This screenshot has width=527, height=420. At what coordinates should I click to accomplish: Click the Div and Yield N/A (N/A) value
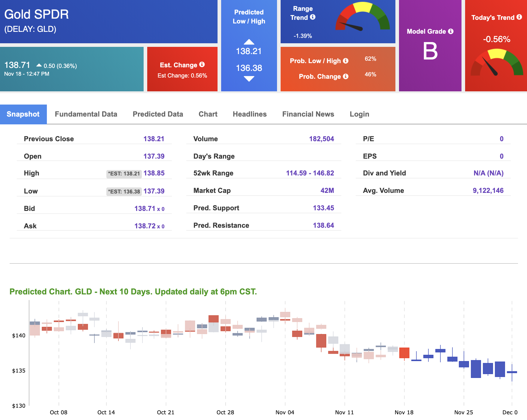(489, 173)
